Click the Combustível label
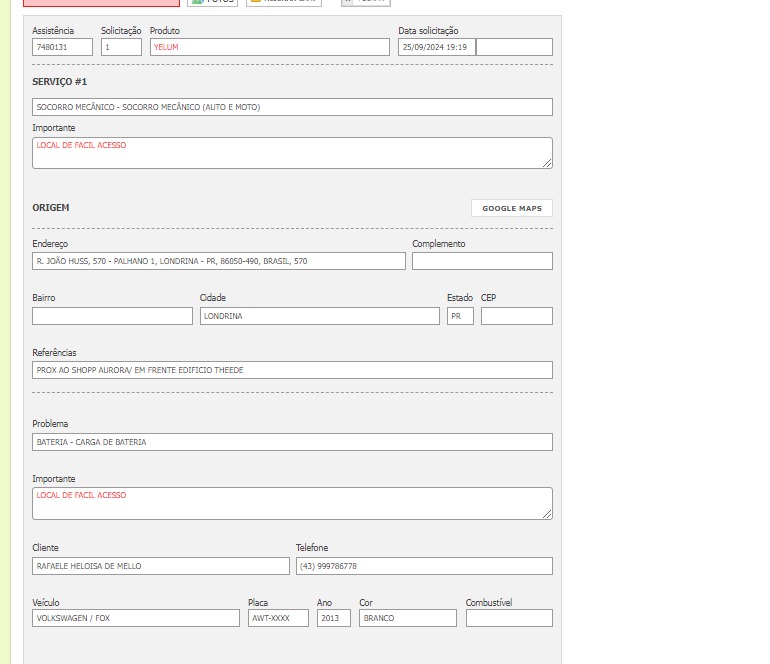Viewport: 770px width, 664px height. pos(489,603)
